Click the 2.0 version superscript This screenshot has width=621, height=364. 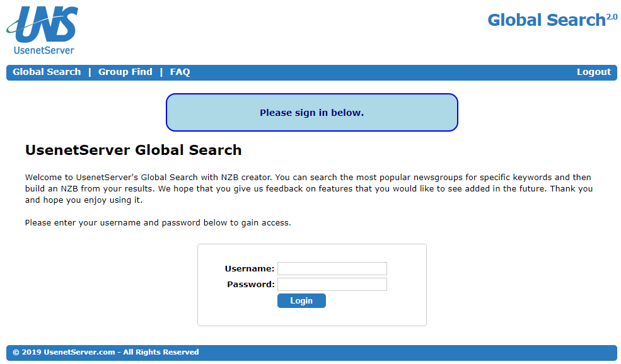pyautogui.click(x=612, y=17)
